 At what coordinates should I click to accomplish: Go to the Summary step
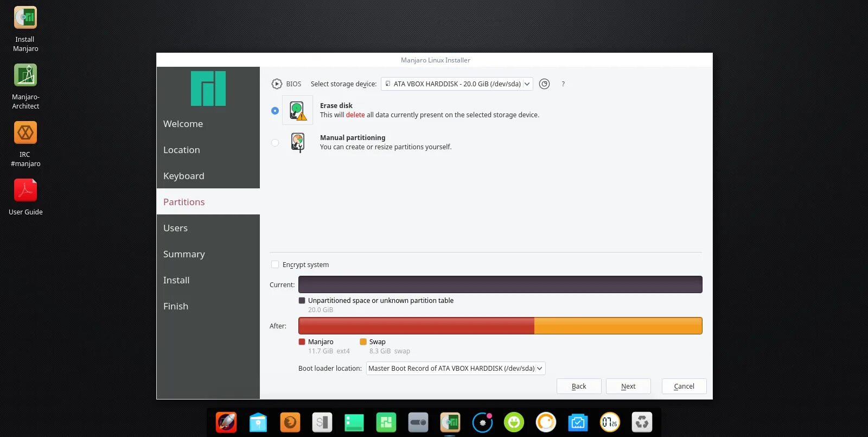pyautogui.click(x=208, y=254)
